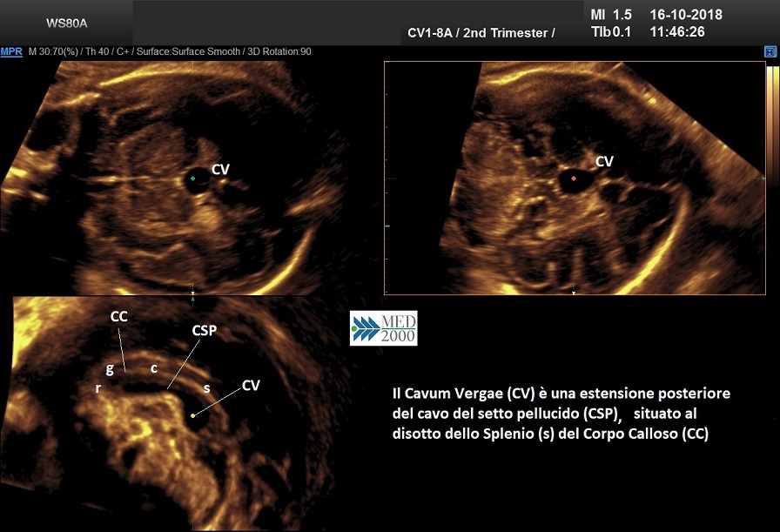Click the CV label in top-right view
This screenshot has width=780, height=532.
(604, 162)
